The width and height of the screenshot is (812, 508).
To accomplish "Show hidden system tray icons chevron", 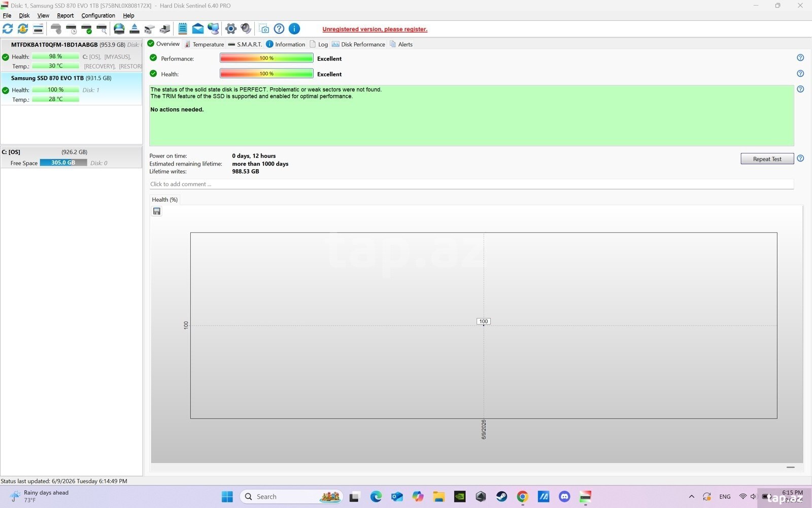I will click(691, 496).
